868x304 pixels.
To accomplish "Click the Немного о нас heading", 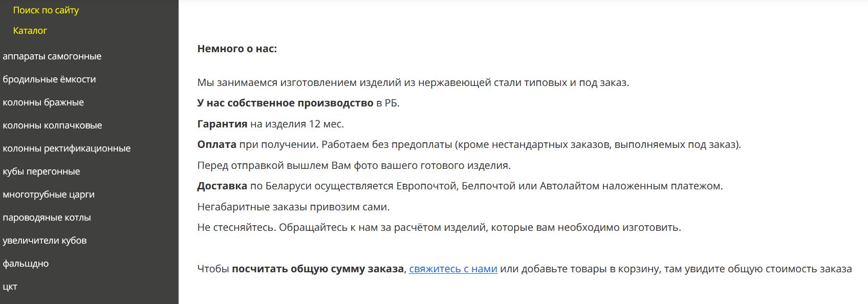I will click(x=237, y=49).
